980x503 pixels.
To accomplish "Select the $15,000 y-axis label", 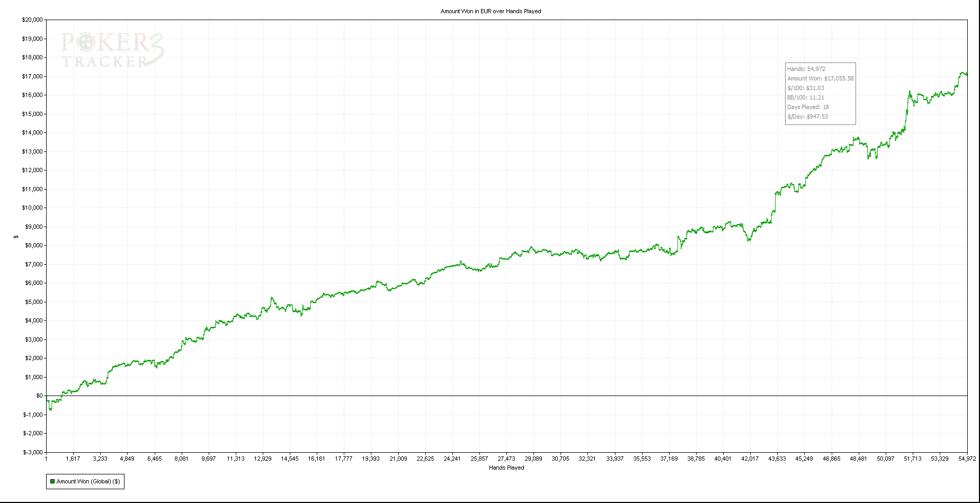I will coord(32,114).
